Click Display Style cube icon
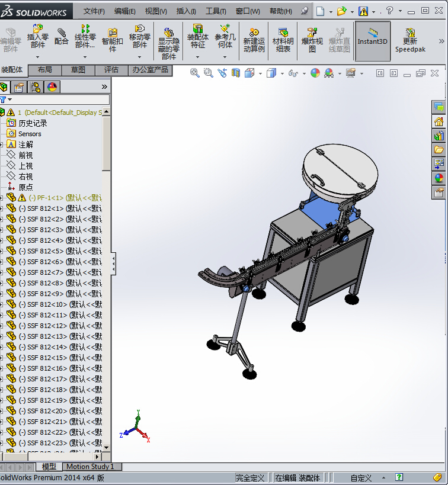Screen dimensions: 448x485 point(271,73)
